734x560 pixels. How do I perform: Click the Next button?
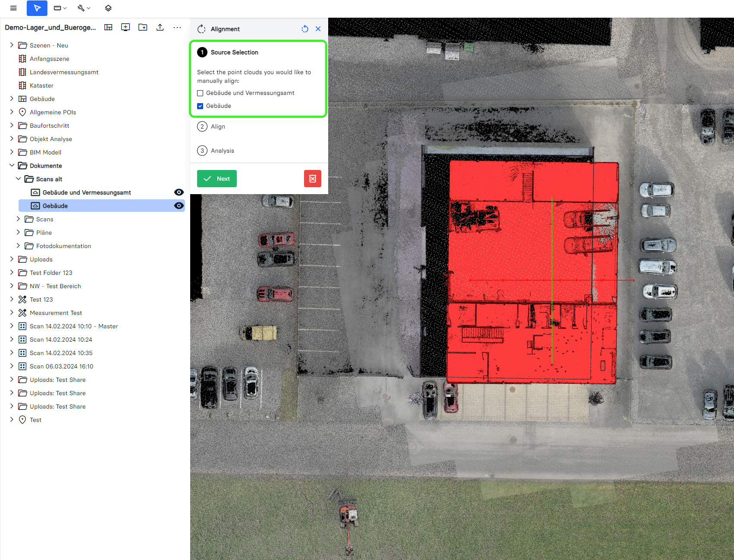coord(217,179)
